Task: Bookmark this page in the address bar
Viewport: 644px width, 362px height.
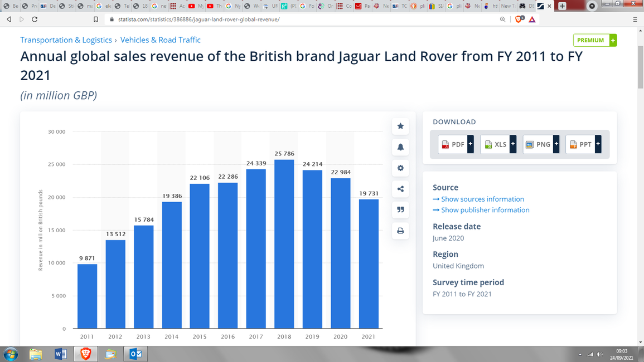Action: point(96,19)
